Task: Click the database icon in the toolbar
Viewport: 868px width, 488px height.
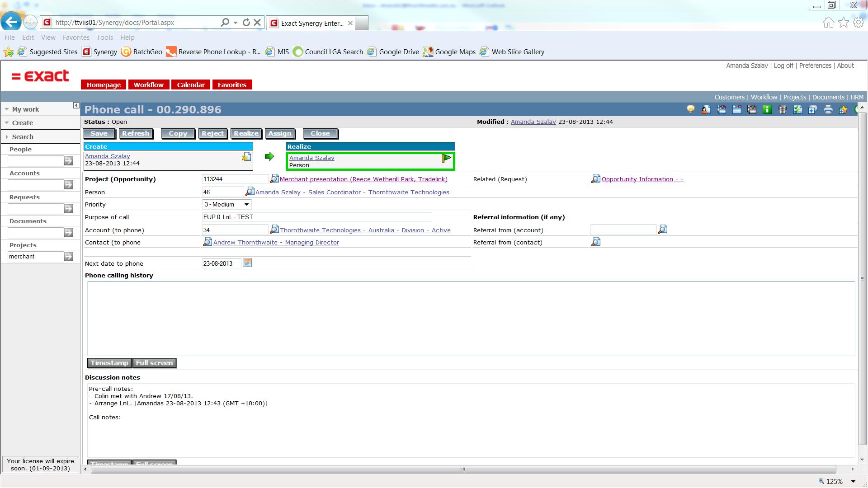Action: click(783, 109)
